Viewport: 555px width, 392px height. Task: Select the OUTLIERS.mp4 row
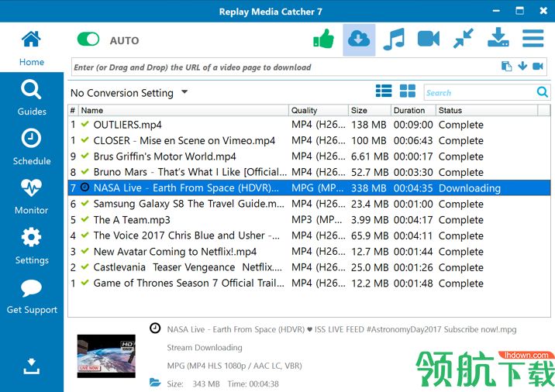click(x=309, y=125)
